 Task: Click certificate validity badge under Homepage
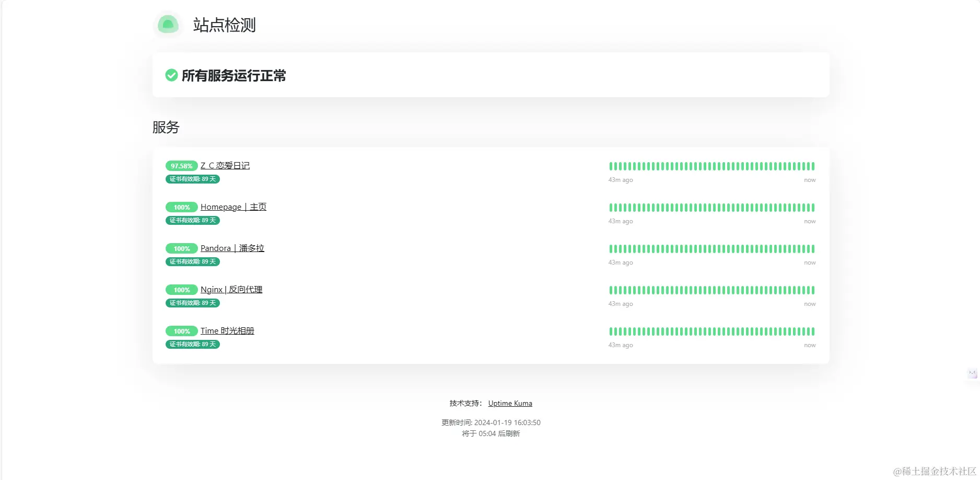click(x=193, y=220)
